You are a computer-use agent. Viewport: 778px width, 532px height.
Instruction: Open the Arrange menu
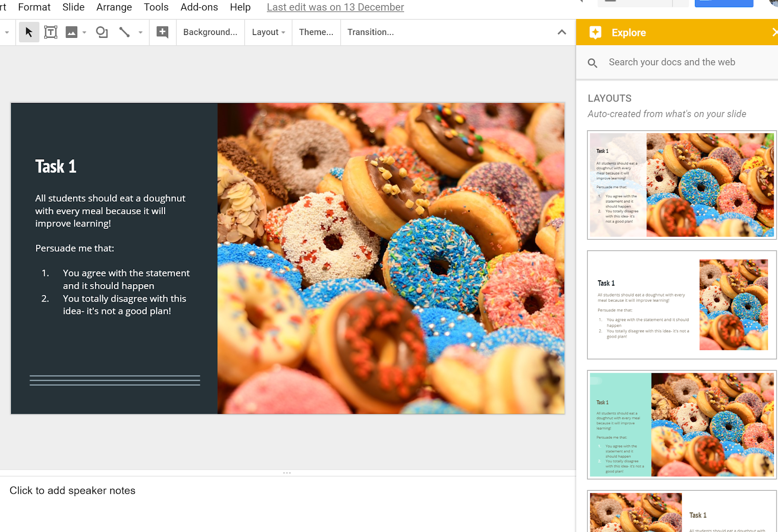[x=114, y=7]
